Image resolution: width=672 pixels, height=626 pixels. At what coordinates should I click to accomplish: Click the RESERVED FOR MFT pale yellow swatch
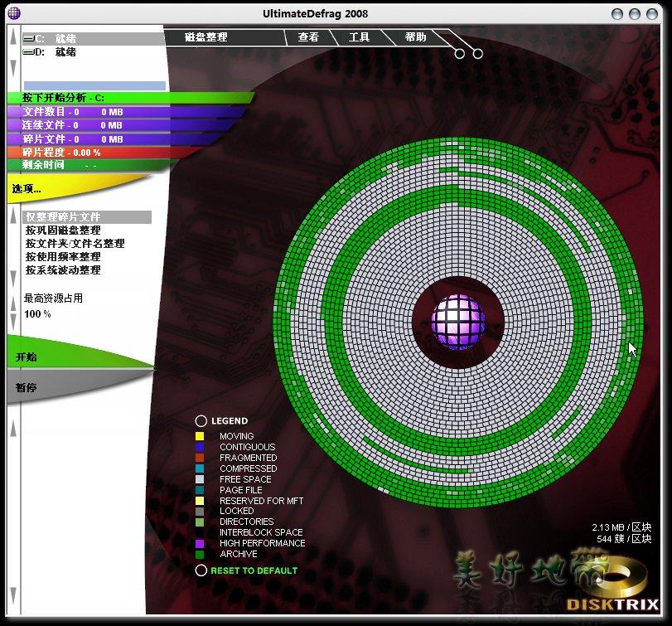coord(200,500)
